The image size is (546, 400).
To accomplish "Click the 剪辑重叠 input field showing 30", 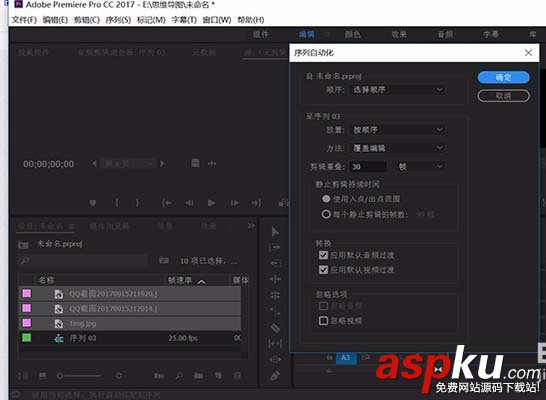I will tap(368, 166).
